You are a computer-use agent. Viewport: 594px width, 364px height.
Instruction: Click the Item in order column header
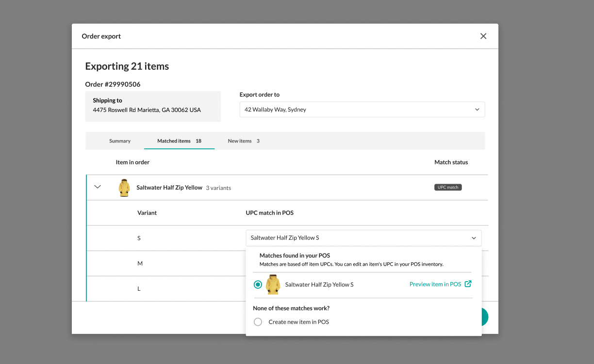pos(132,162)
